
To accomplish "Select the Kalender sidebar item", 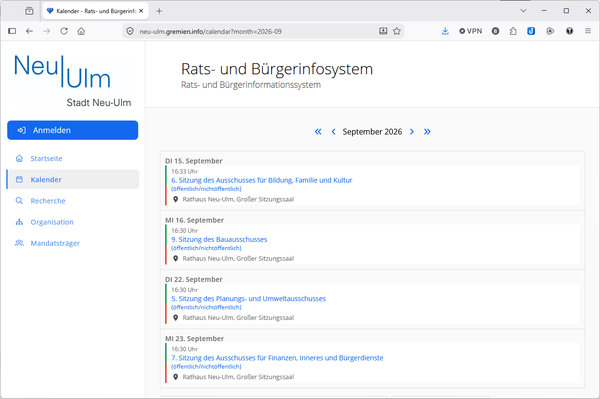I will [x=73, y=179].
